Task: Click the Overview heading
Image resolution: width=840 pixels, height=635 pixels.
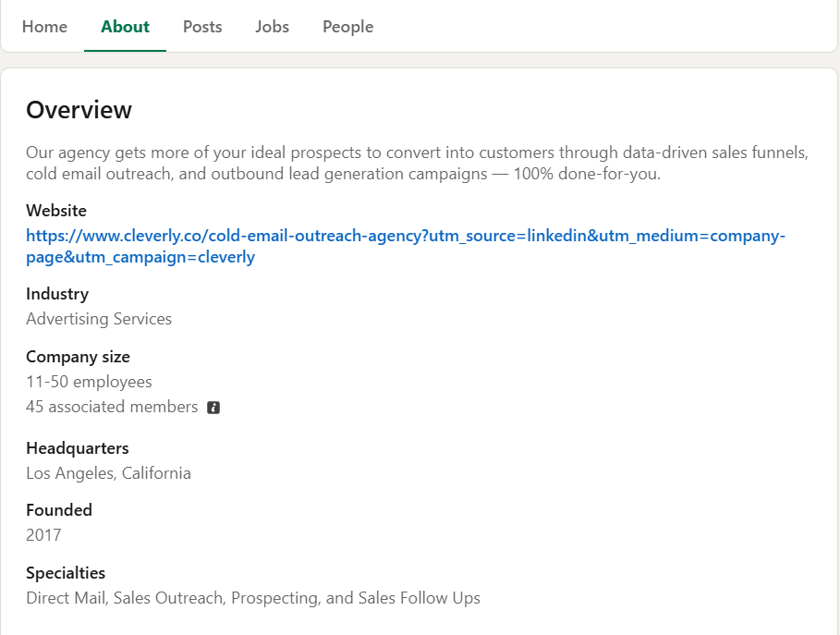Action: [x=79, y=110]
